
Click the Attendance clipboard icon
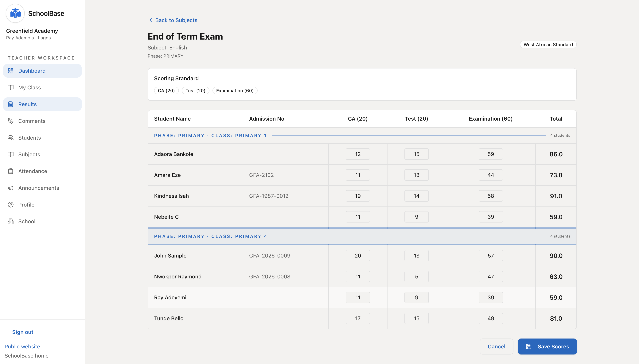pos(10,171)
